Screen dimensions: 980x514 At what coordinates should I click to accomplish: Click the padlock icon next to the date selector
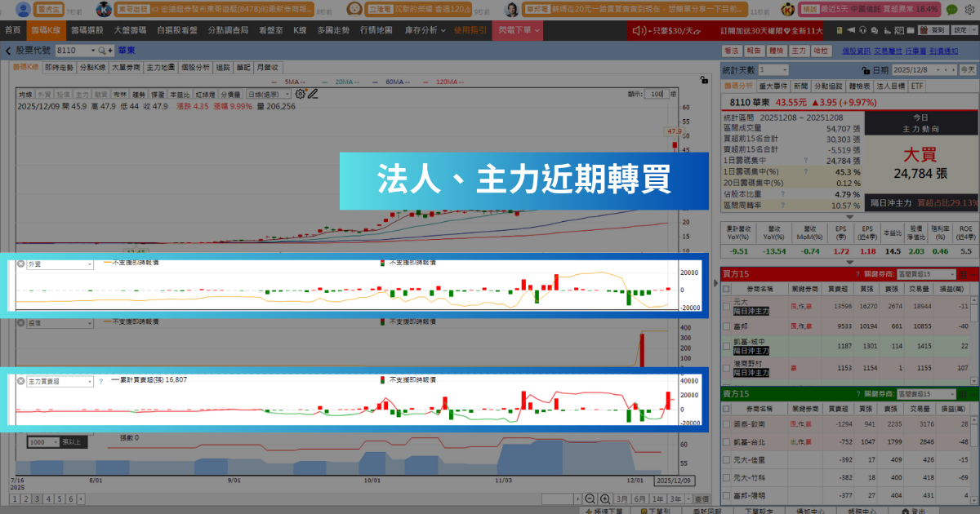[x=864, y=72]
